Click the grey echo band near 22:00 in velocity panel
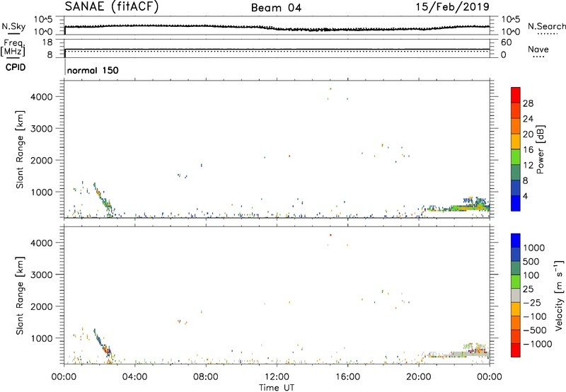The width and height of the screenshot is (566, 392). pos(456,354)
